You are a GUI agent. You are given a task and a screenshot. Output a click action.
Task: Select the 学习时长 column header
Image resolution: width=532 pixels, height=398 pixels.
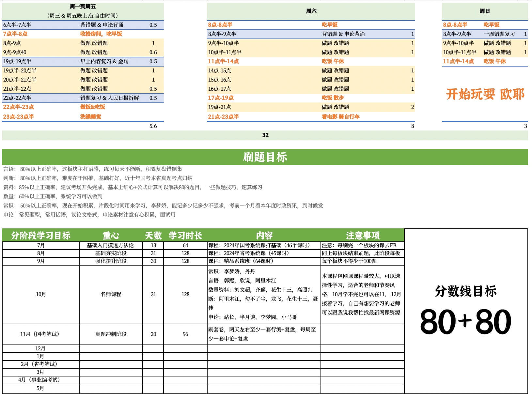tap(185, 235)
